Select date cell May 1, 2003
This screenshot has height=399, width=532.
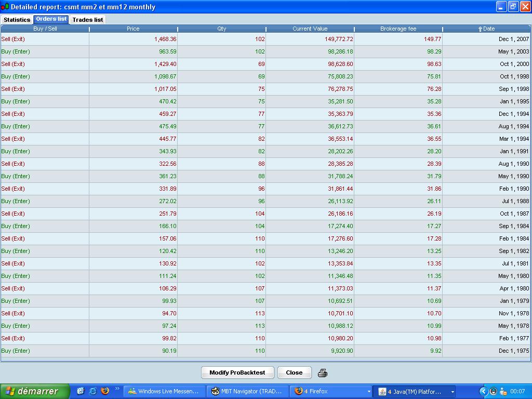pos(486,51)
